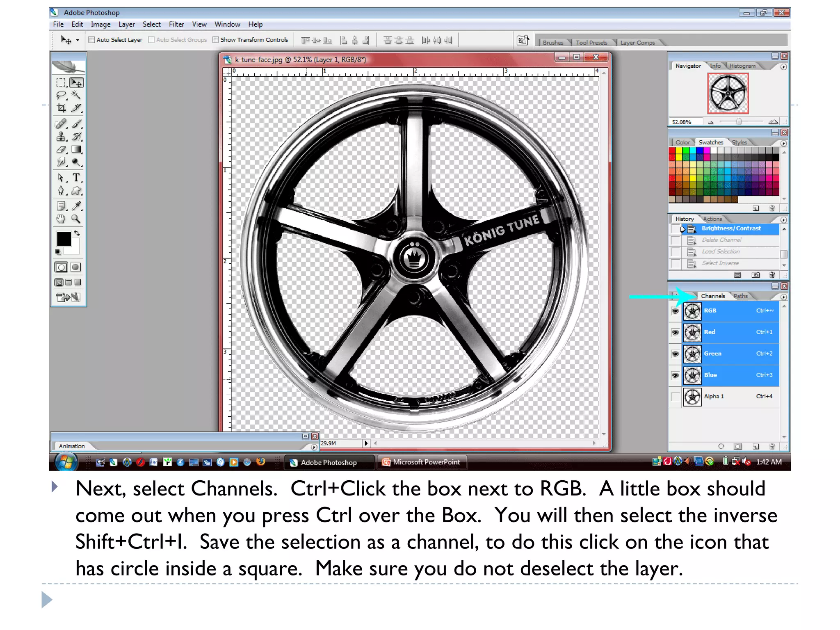Screen dimensions: 840x630
Task: Pick the pure red swatch in Swatches
Action: coord(672,151)
